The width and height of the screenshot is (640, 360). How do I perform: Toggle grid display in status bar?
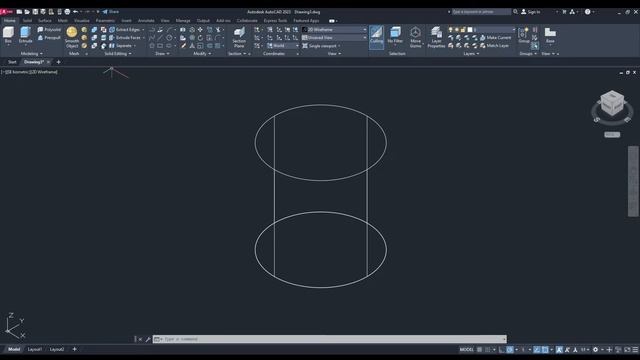click(x=480, y=349)
